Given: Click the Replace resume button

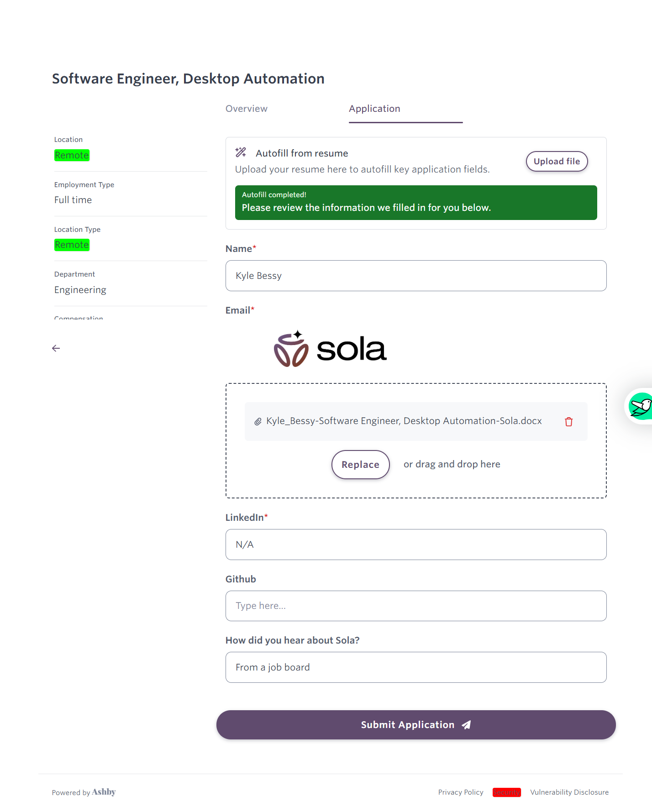Looking at the screenshot, I should (x=360, y=465).
